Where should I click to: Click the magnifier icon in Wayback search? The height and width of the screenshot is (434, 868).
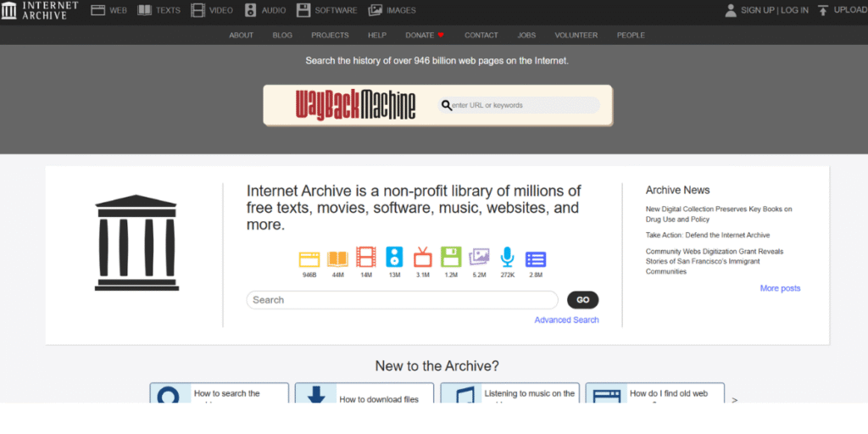point(446,105)
